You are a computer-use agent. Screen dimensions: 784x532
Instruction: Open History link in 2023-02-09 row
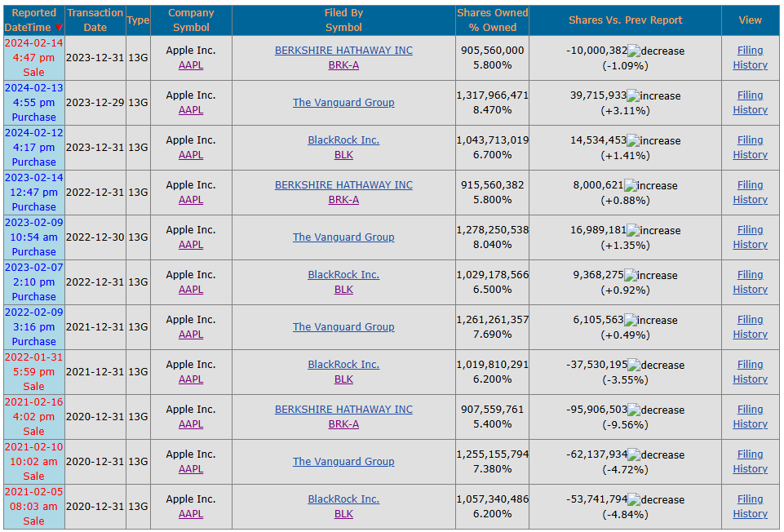750,245
